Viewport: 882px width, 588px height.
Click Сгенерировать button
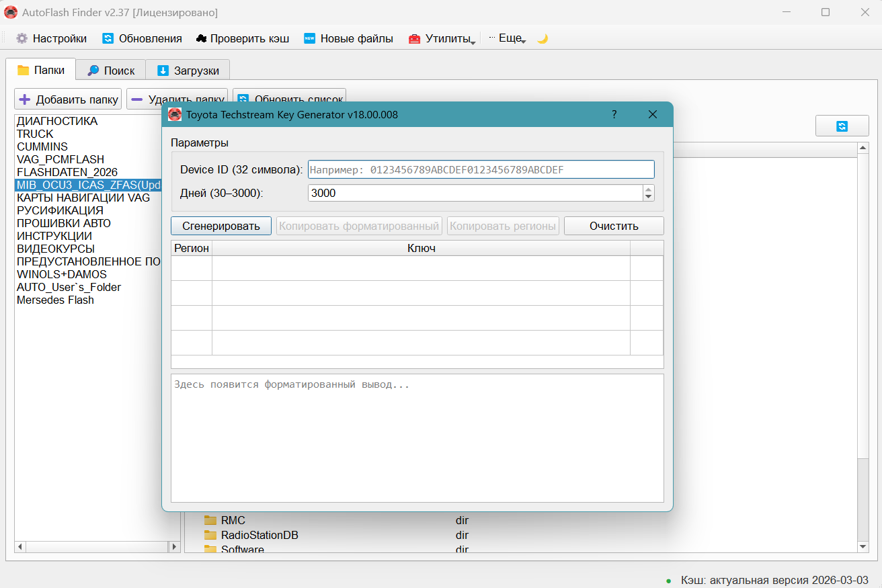pos(221,226)
